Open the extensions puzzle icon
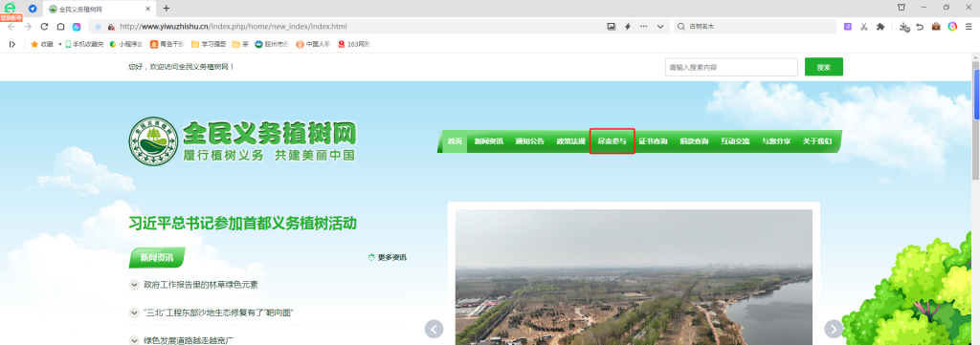980x345 pixels. coord(880,27)
